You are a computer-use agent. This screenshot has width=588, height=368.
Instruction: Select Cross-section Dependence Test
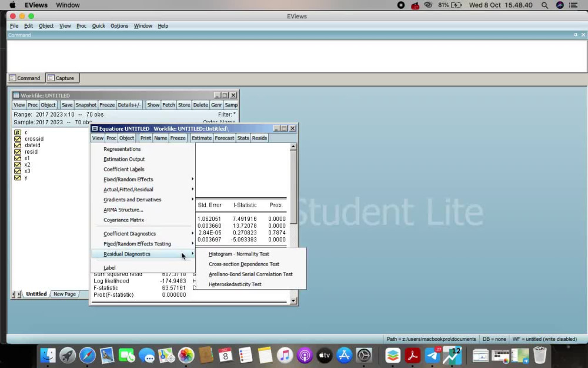coord(244,264)
